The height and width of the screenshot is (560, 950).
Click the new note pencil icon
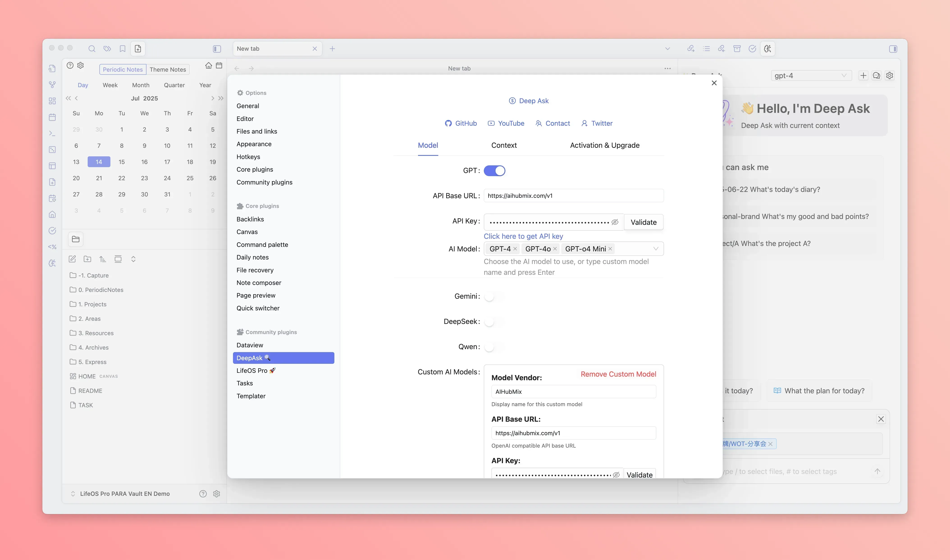[x=72, y=259]
